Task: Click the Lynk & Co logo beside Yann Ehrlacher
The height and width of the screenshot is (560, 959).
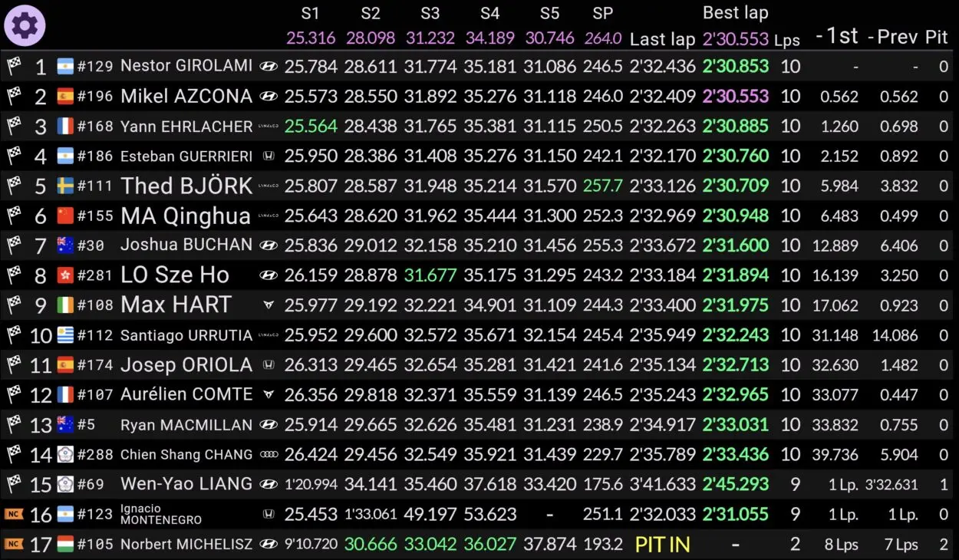Action: 268,126
